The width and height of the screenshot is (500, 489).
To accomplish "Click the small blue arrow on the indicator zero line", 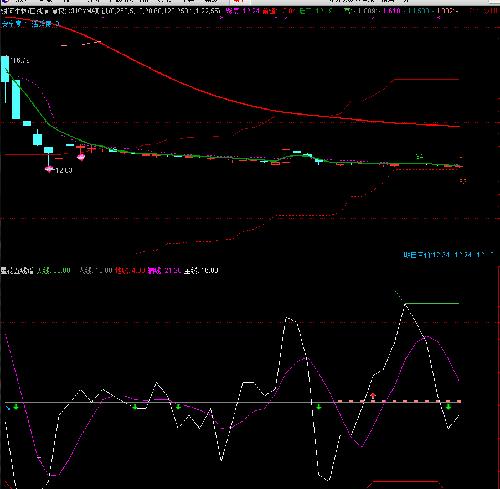I will click(x=8, y=407).
